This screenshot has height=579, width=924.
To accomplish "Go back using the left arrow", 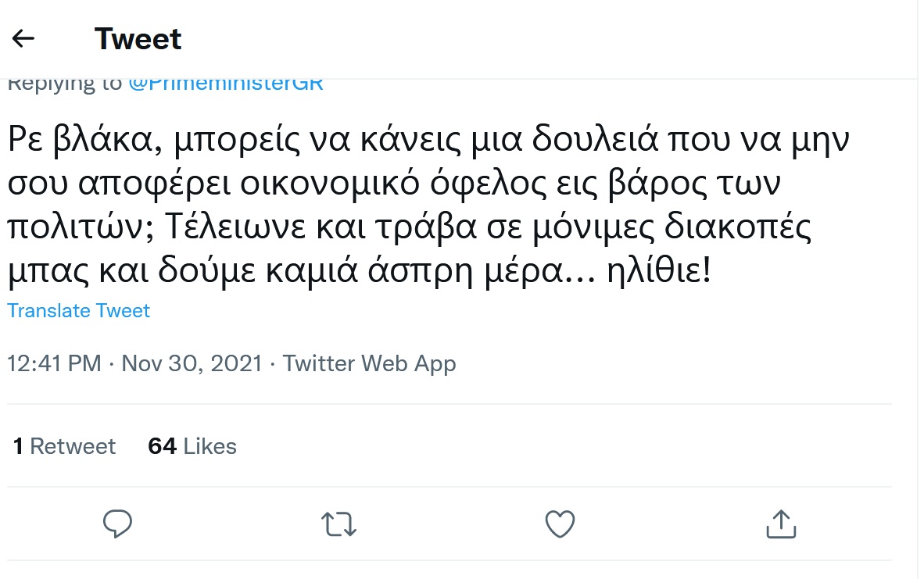I will tap(23, 38).
